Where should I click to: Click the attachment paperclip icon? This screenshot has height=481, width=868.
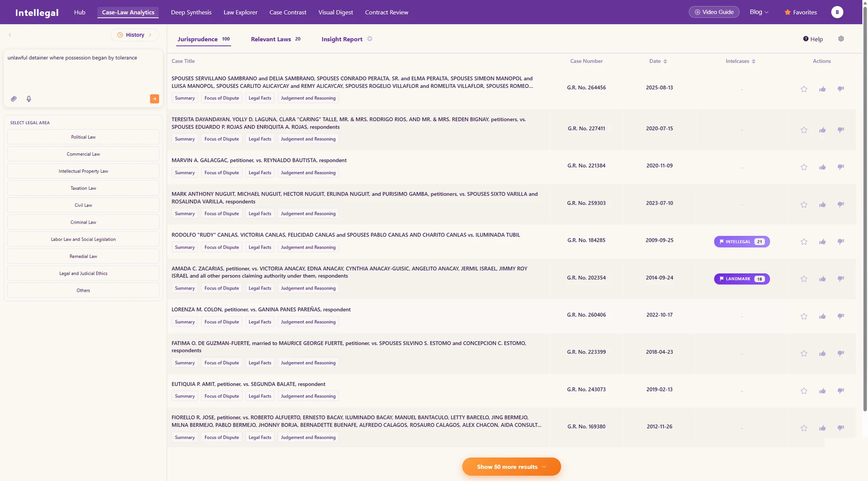(x=14, y=99)
